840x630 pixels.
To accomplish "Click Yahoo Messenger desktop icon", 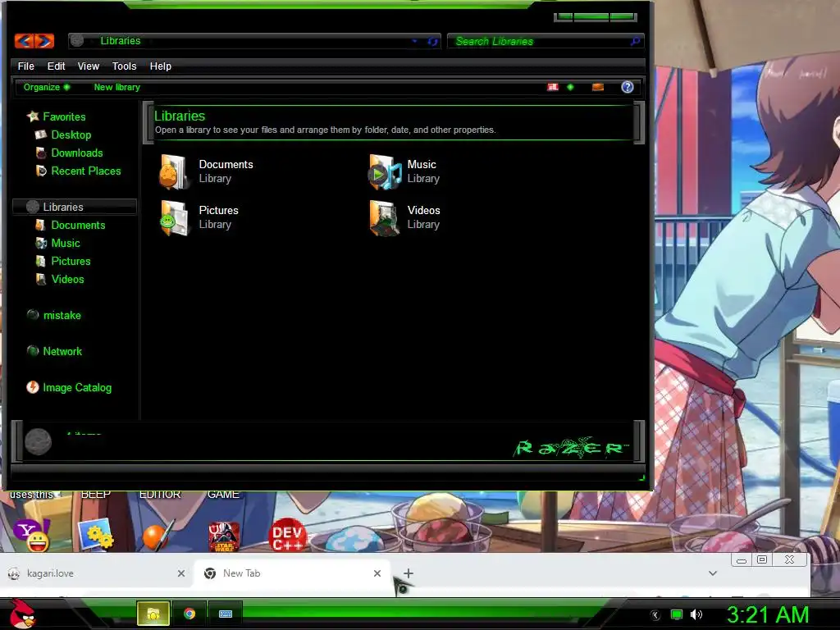I will [x=32, y=535].
